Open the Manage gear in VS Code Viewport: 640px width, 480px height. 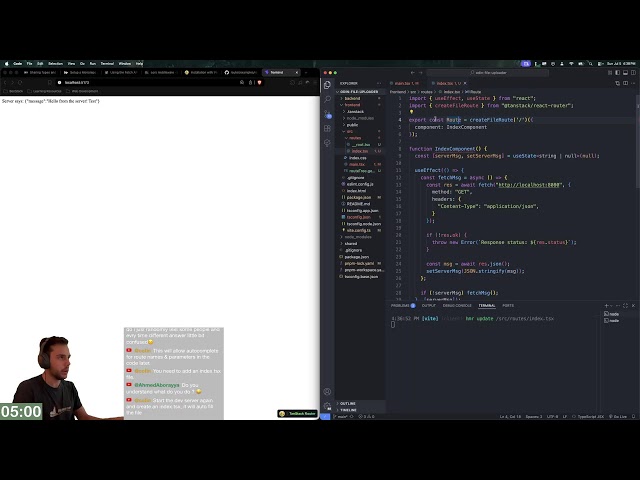[x=327, y=405]
